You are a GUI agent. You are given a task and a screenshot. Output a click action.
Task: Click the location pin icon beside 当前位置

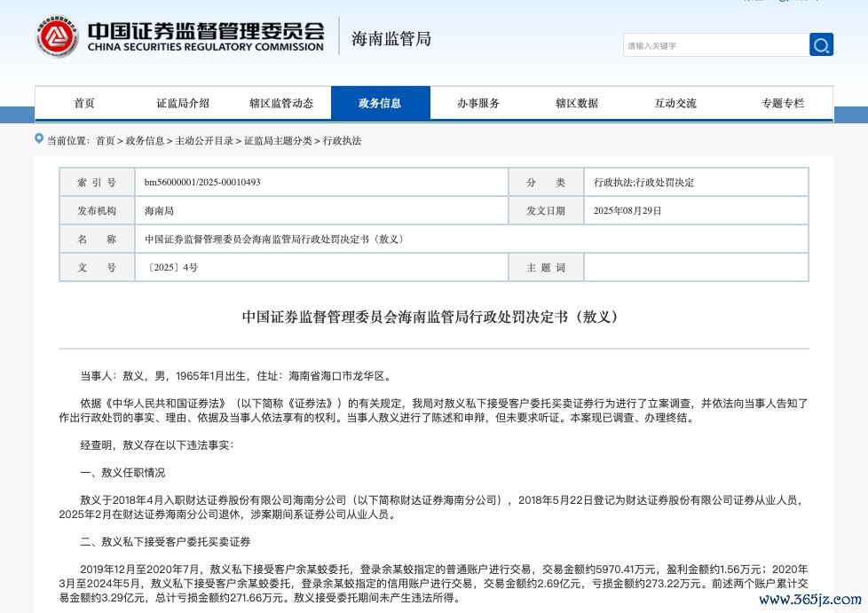pyautogui.click(x=39, y=138)
